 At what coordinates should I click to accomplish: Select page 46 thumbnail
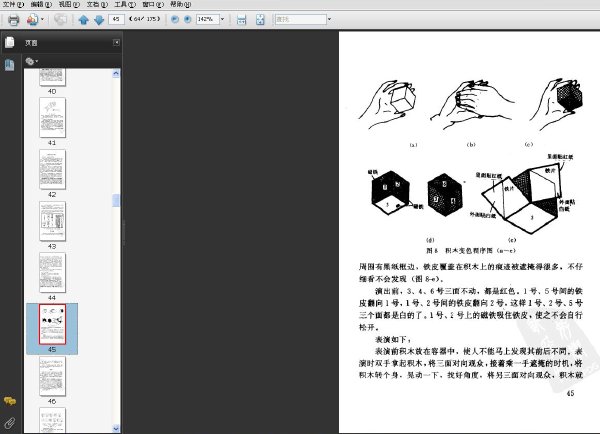coord(52,376)
